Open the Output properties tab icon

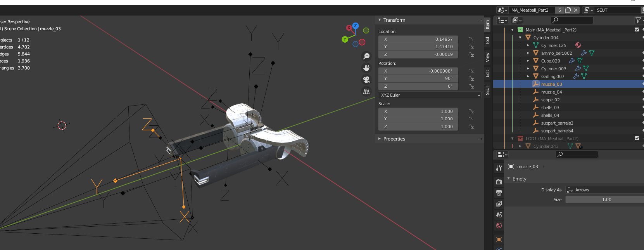coord(499,193)
